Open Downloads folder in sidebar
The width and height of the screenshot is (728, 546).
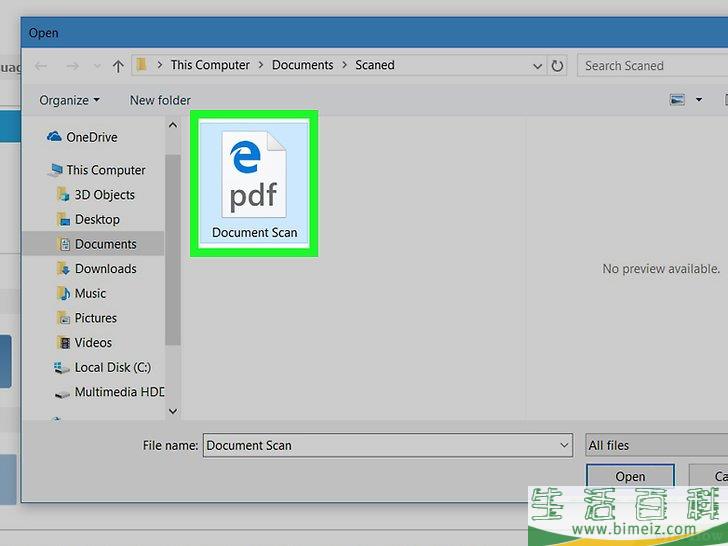[105, 269]
